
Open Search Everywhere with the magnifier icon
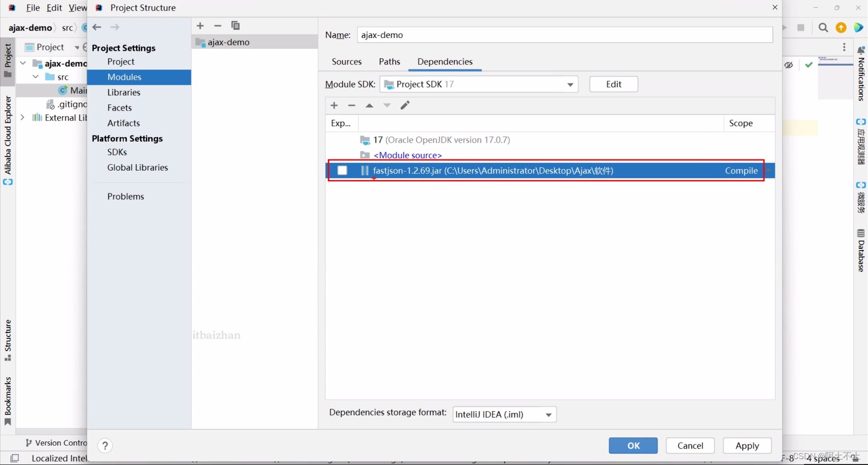click(823, 28)
